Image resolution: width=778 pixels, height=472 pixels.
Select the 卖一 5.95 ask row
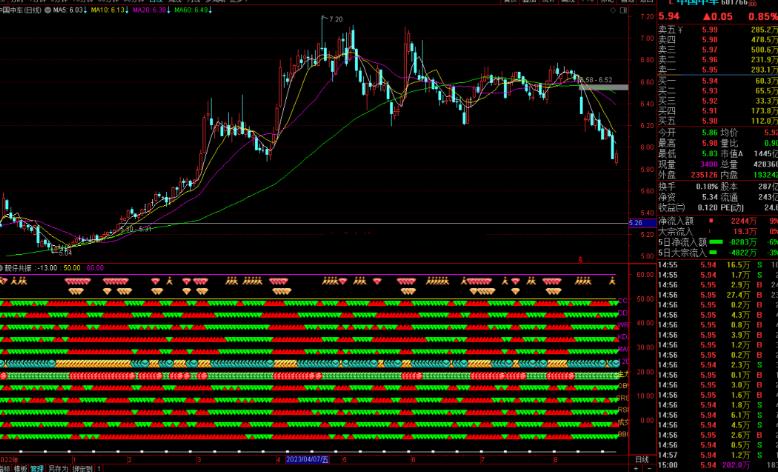tap(718, 69)
